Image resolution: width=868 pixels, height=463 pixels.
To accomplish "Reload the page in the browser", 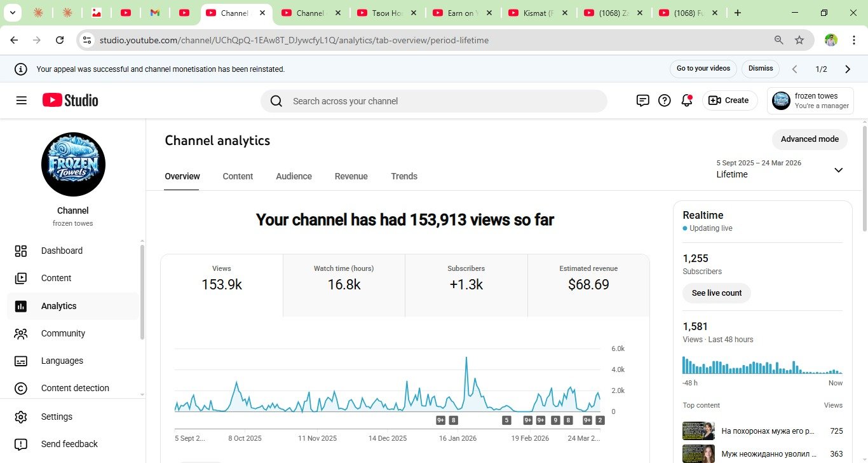I will pyautogui.click(x=60, y=40).
